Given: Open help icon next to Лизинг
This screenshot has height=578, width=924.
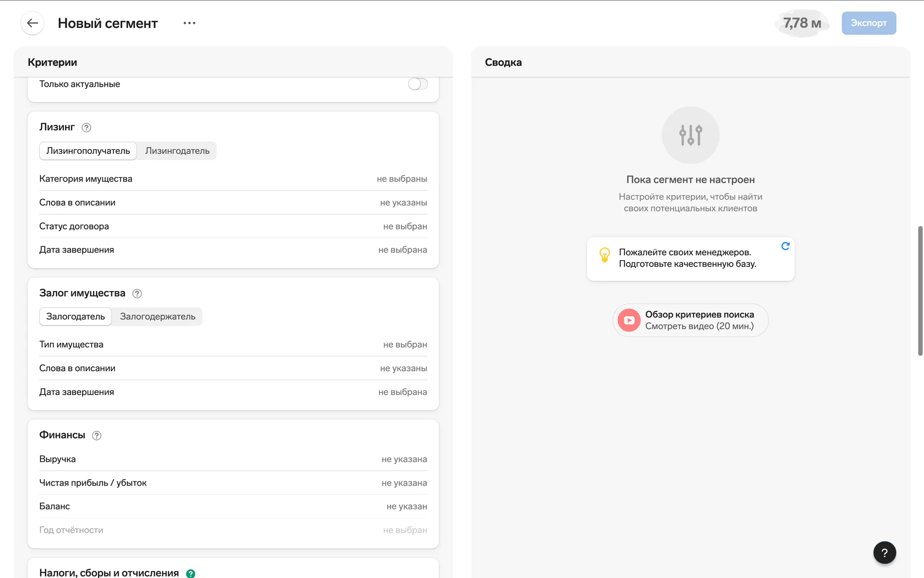Looking at the screenshot, I should point(86,127).
